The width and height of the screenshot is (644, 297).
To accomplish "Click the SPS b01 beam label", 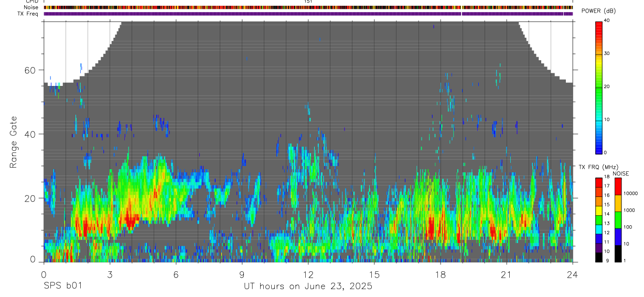I will [62, 286].
